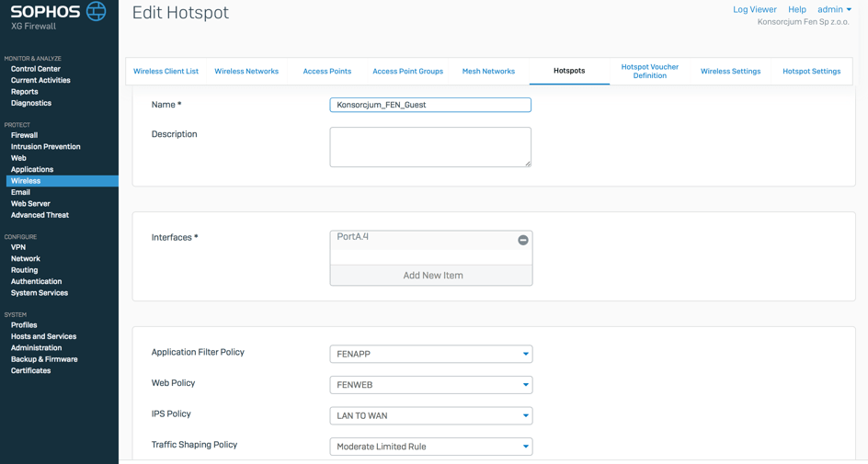Remove PortA.4 with the minus icon
Screen dimensions: 868x464
[x=522, y=240]
